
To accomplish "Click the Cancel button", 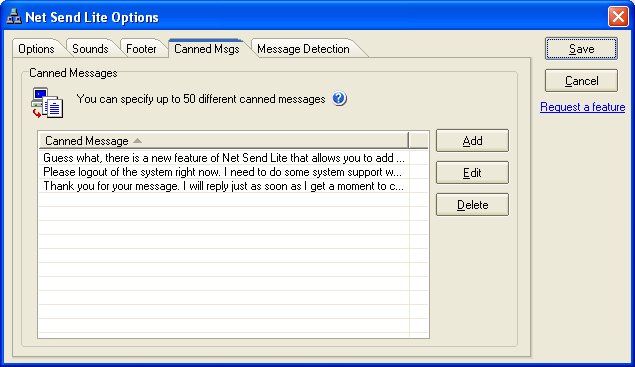I will 581,81.
